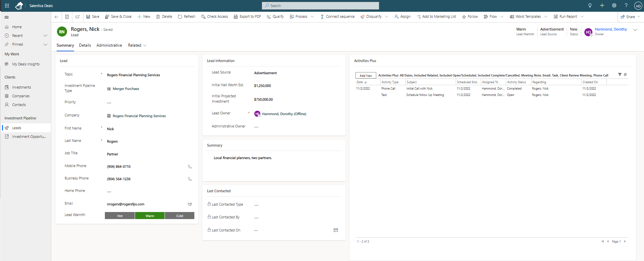Expand the Recent section in sidebar
Viewport: 644px width, 261px height.
coord(45,36)
